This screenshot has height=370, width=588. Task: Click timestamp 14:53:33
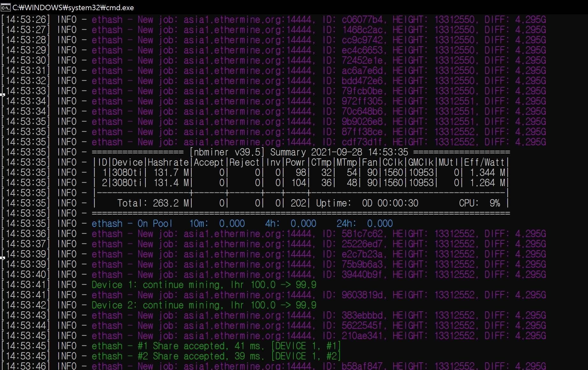tap(26, 91)
